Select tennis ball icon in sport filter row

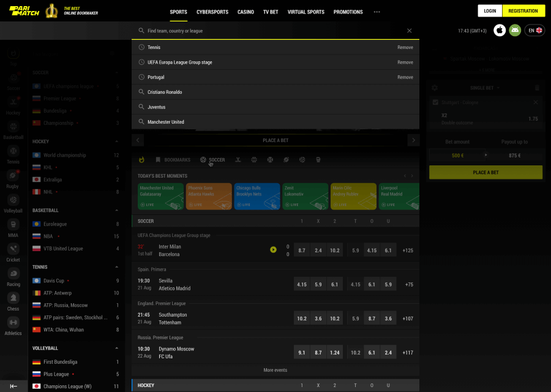tap(270, 160)
